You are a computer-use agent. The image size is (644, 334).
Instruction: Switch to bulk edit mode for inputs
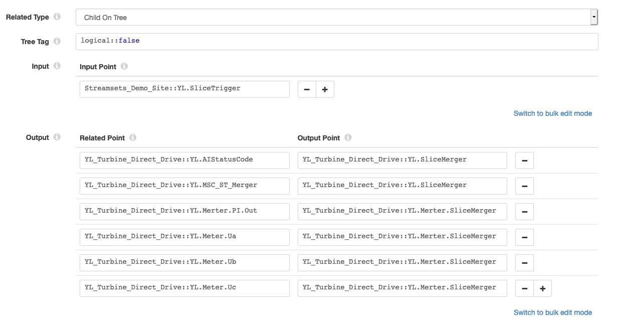[552, 113]
